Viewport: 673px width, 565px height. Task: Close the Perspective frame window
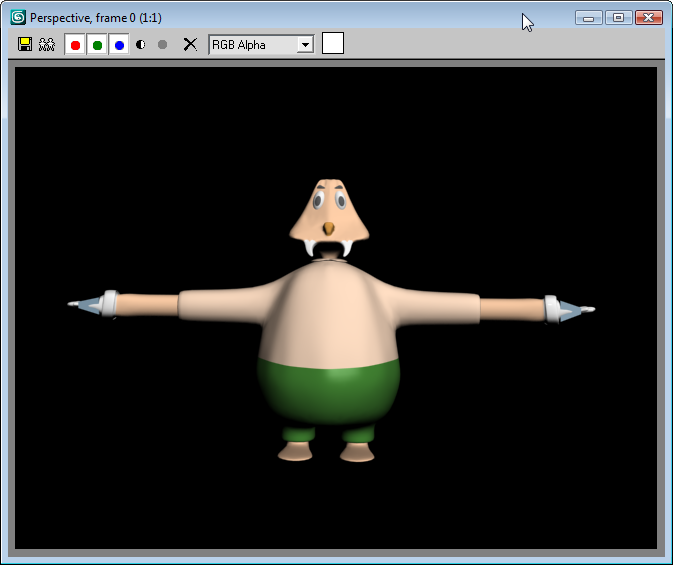coord(649,18)
